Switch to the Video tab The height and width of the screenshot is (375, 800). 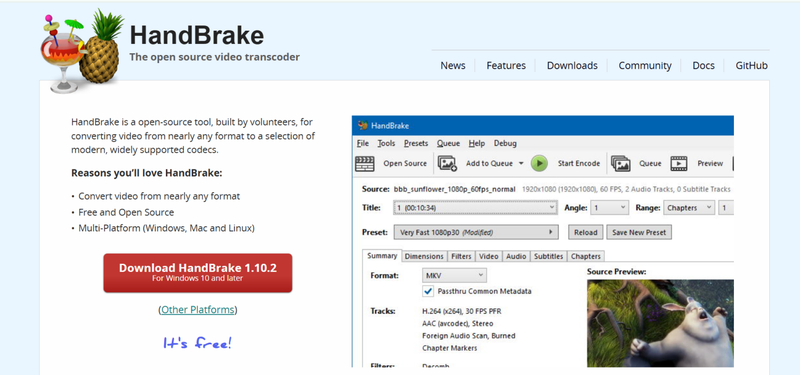click(488, 256)
